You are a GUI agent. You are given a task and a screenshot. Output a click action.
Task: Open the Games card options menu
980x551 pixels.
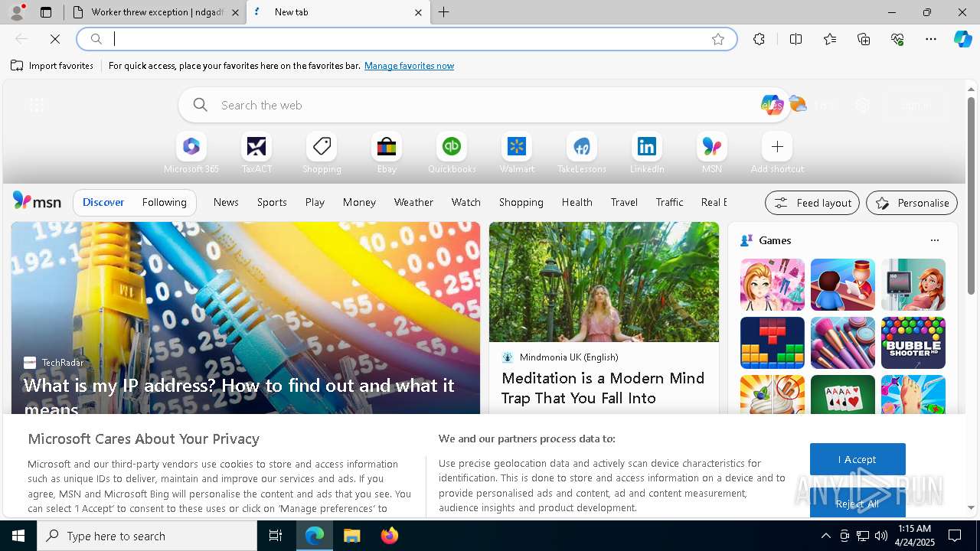pyautogui.click(x=934, y=240)
